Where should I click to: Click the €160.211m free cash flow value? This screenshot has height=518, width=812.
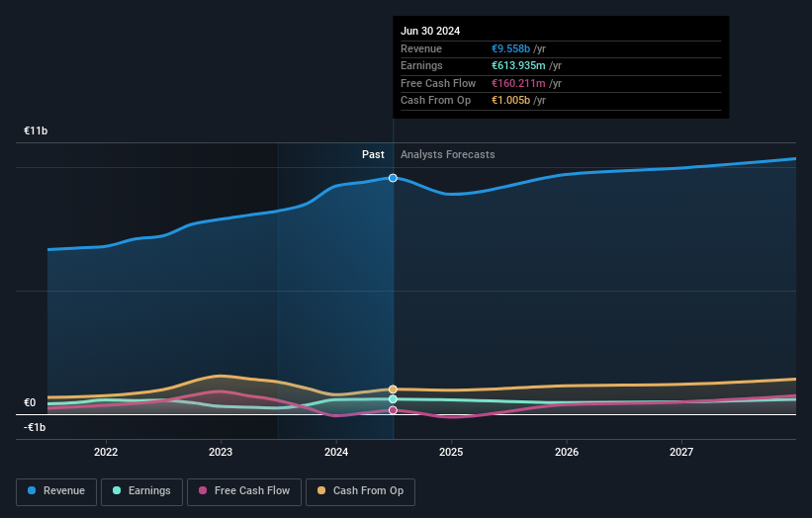tap(518, 83)
